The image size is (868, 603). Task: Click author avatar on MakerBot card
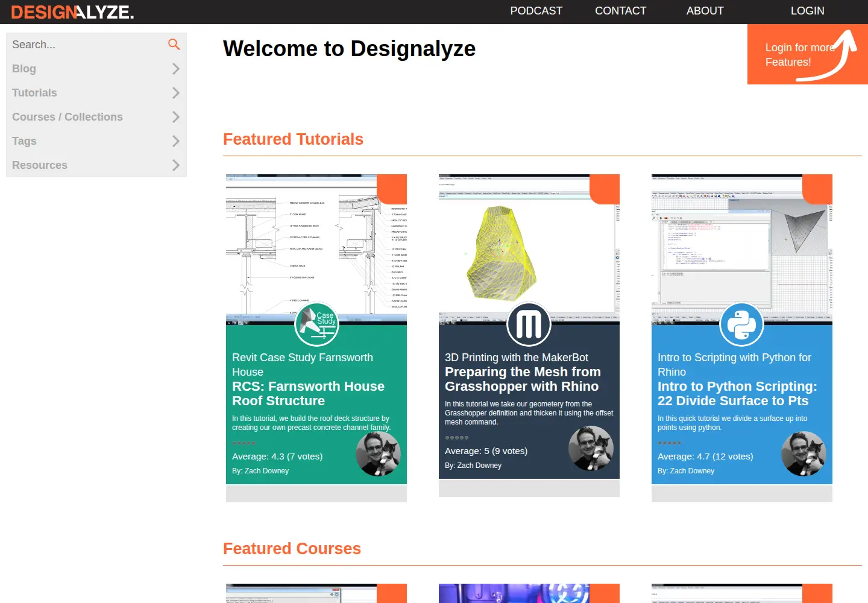(x=591, y=449)
